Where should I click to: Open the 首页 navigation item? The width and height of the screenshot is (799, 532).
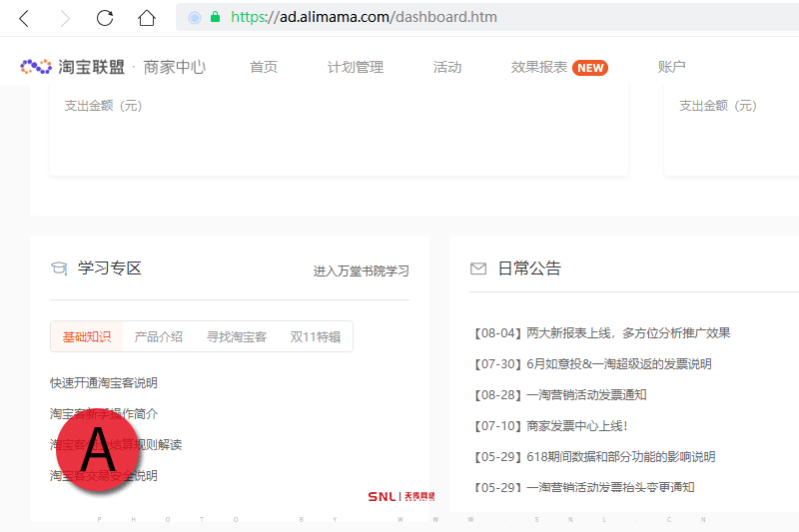tap(264, 67)
